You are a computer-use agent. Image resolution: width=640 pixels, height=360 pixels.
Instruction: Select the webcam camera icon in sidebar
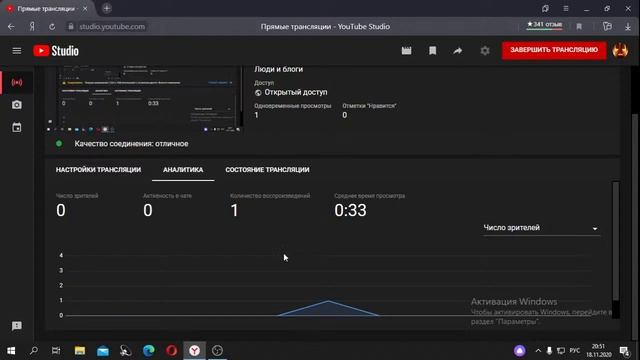[x=17, y=105]
